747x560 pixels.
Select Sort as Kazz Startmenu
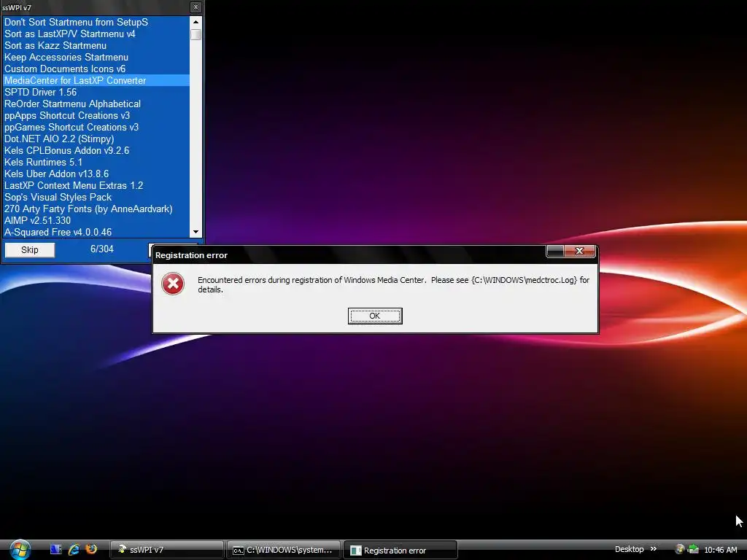tap(96, 45)
